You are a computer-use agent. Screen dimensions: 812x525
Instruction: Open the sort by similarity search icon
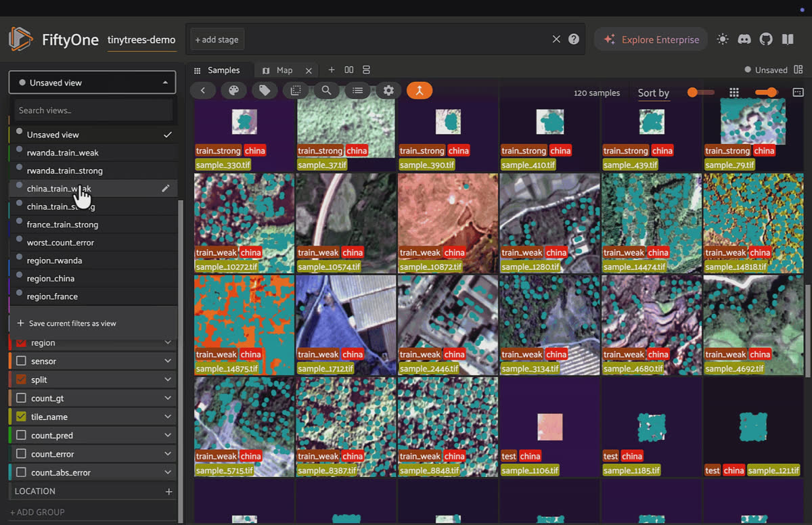pos(326,90)
